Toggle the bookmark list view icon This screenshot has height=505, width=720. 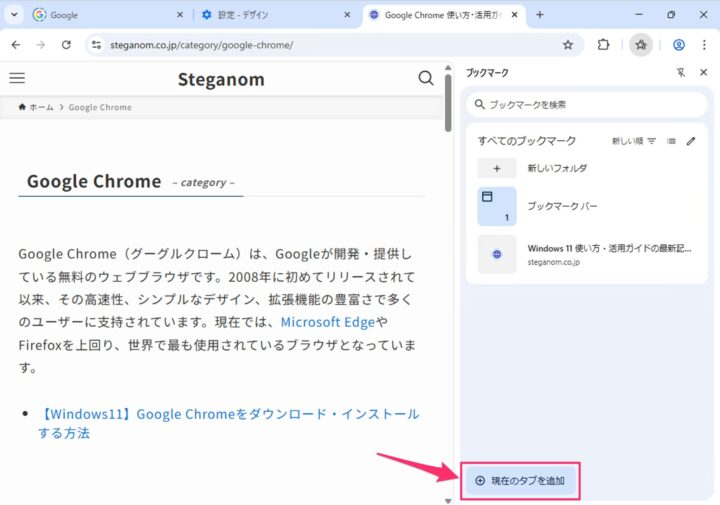[x=671, y=141]
